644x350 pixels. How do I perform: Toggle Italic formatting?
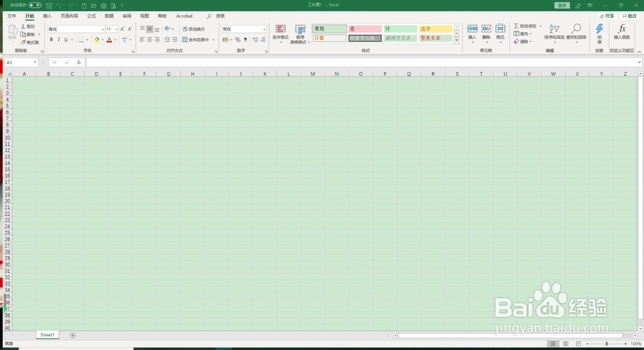click(59, 40)
